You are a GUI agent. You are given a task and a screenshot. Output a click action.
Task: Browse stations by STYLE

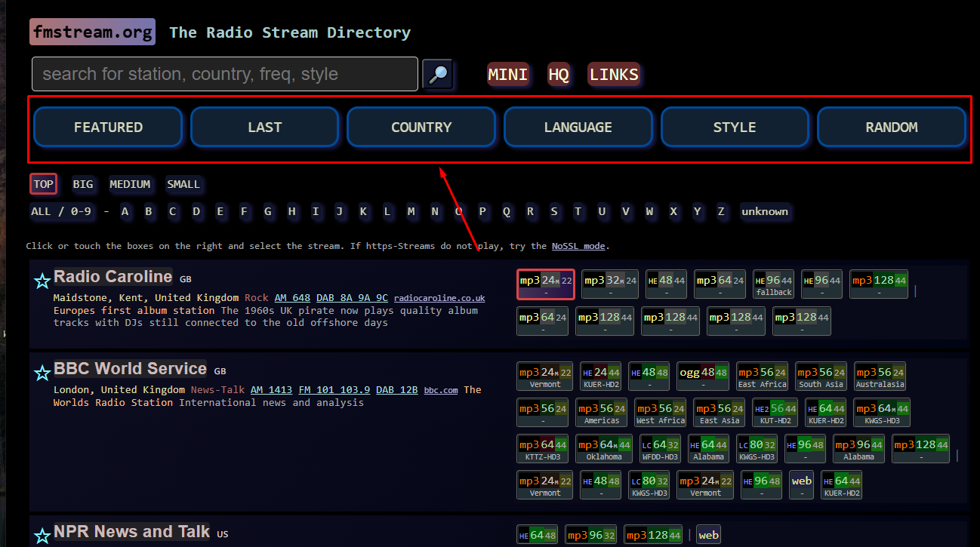735,127
